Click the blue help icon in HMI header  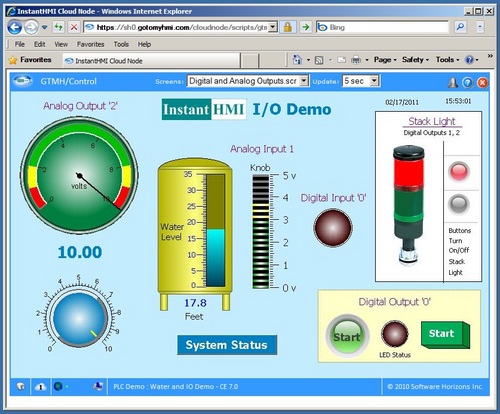[468, 82]
